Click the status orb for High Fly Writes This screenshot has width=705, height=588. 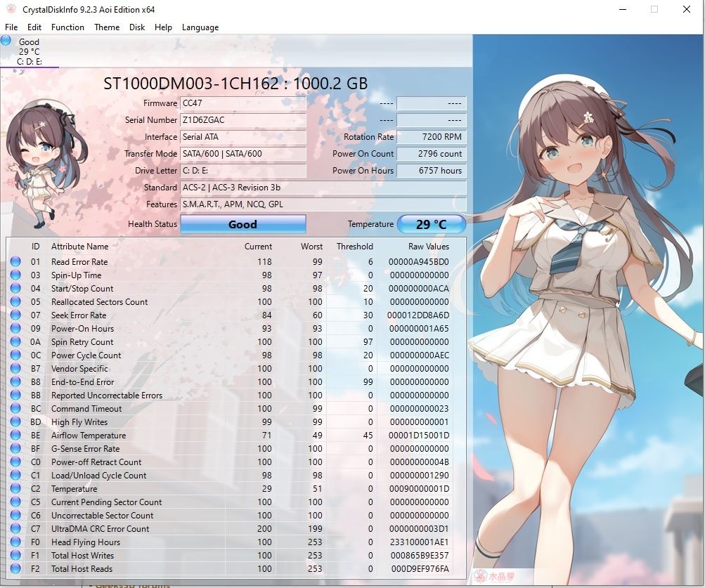[x=15, y=422]
